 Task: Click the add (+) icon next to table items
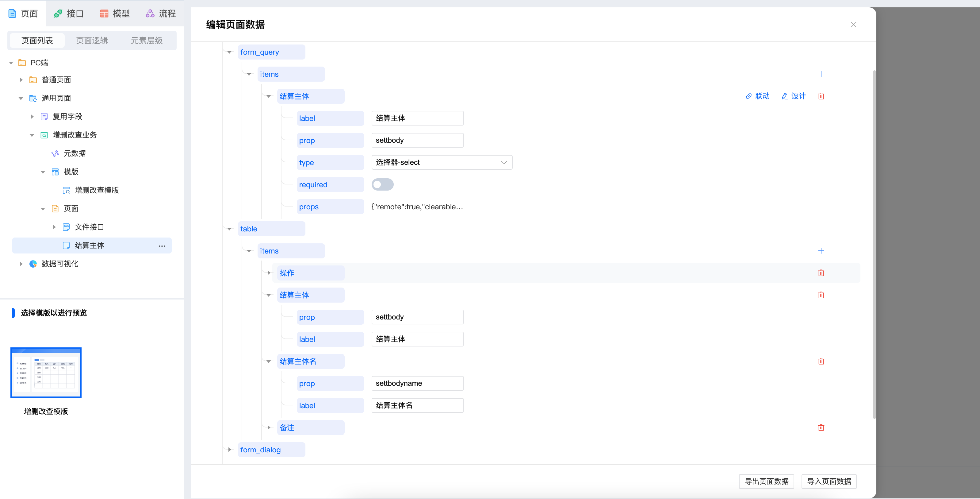pos(821,251)
